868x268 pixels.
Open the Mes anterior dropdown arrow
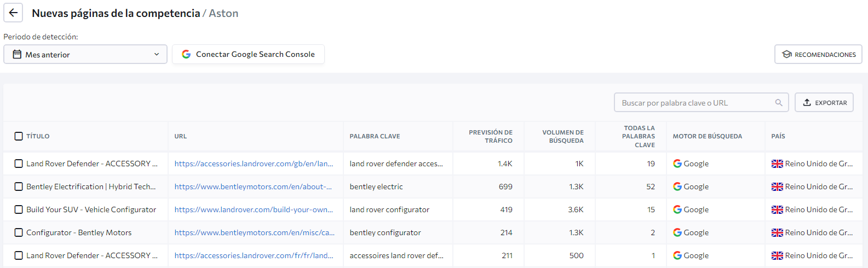click(157, 54)
